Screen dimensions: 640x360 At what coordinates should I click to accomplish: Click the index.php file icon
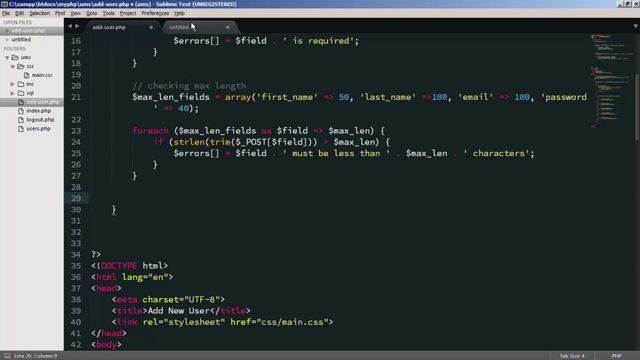coord(21,111)
